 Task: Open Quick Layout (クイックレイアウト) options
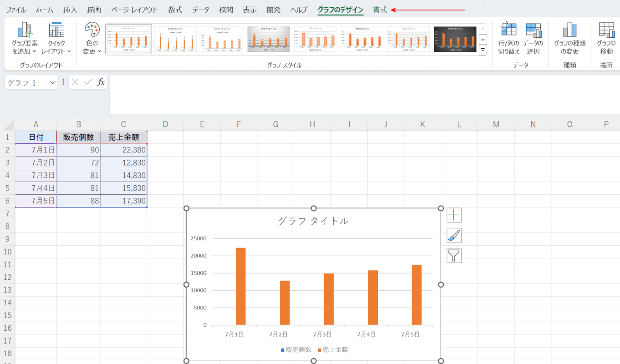point(56,39)
